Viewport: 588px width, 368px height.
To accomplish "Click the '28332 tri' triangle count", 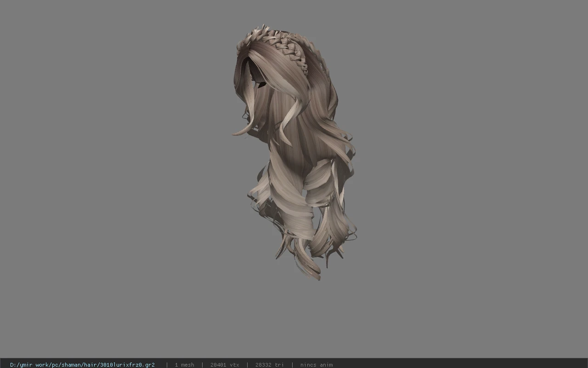I will 270,365.
